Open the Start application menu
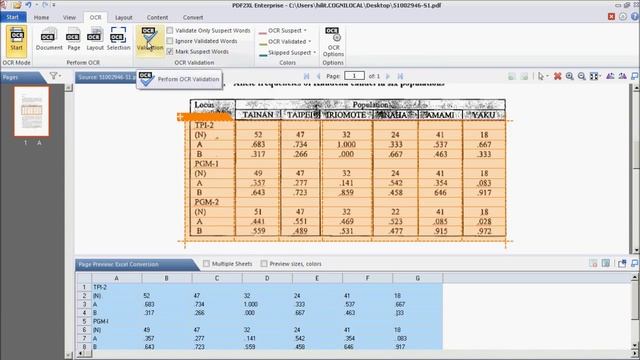The image size is (640, 360). 13,17
